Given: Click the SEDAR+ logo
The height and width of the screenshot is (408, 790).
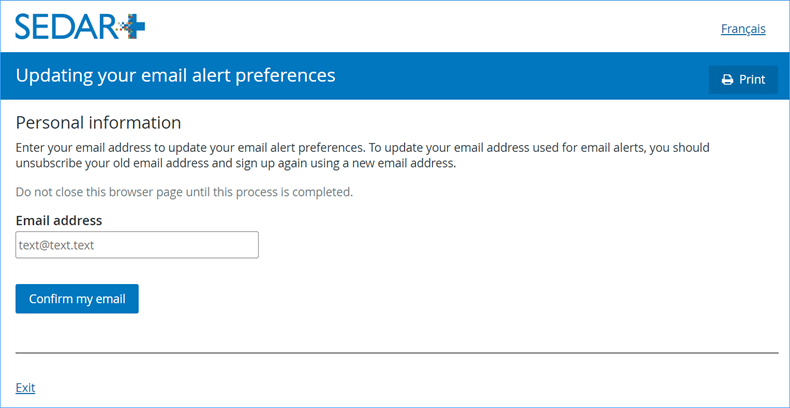Looking at the screenshot, I should point(80,27).
